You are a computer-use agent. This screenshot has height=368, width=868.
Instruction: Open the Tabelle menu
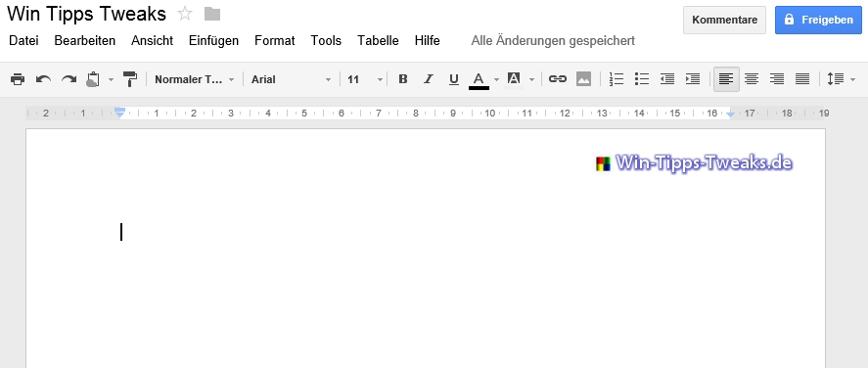coord(378,40)
